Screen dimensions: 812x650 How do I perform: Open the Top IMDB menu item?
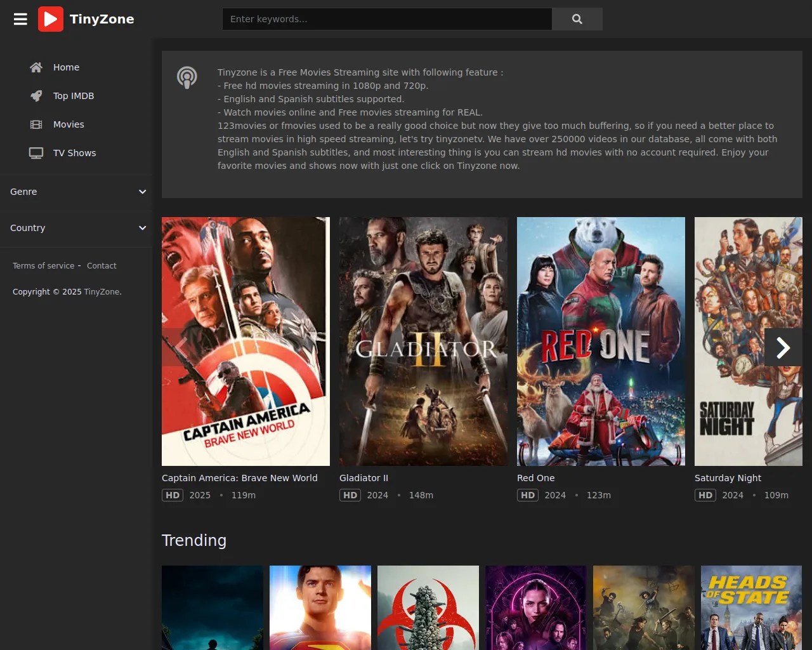[x=74, y=96]
